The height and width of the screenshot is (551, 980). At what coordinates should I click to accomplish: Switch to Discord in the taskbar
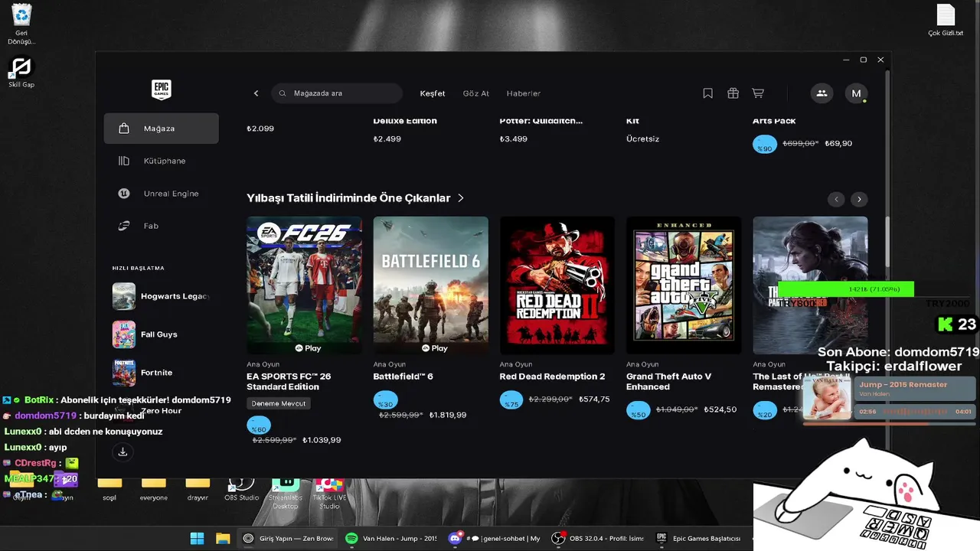point(495,538)
